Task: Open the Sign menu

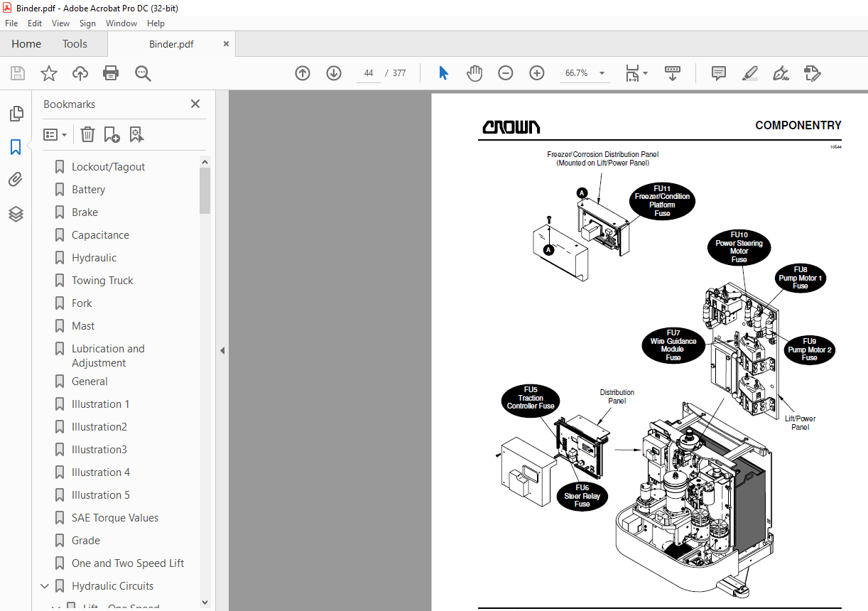Action: [87, 23]
